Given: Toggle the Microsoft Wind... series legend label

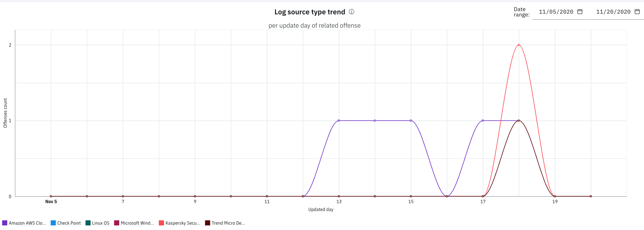Looking at the screenshot, I should point(137,223).
